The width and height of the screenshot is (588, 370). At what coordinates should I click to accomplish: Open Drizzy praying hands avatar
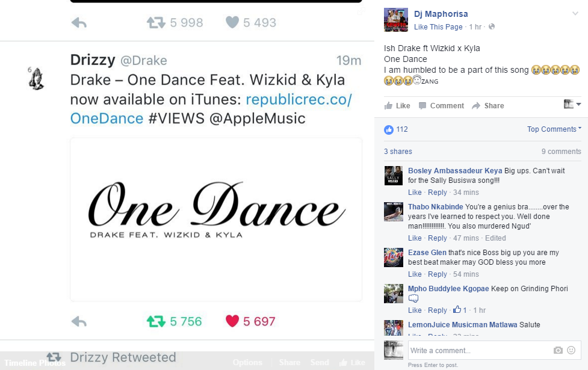(x=36, y=78)
